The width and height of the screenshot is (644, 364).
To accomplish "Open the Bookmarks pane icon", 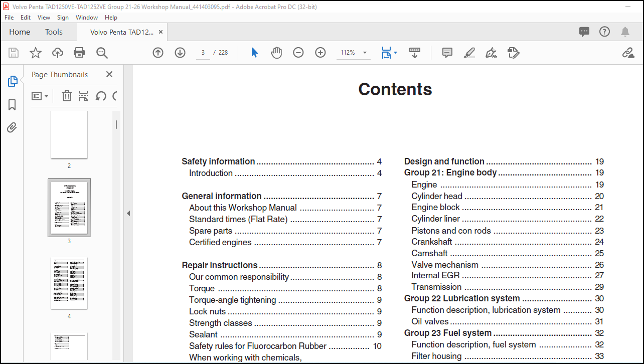I will click(13, 105).
